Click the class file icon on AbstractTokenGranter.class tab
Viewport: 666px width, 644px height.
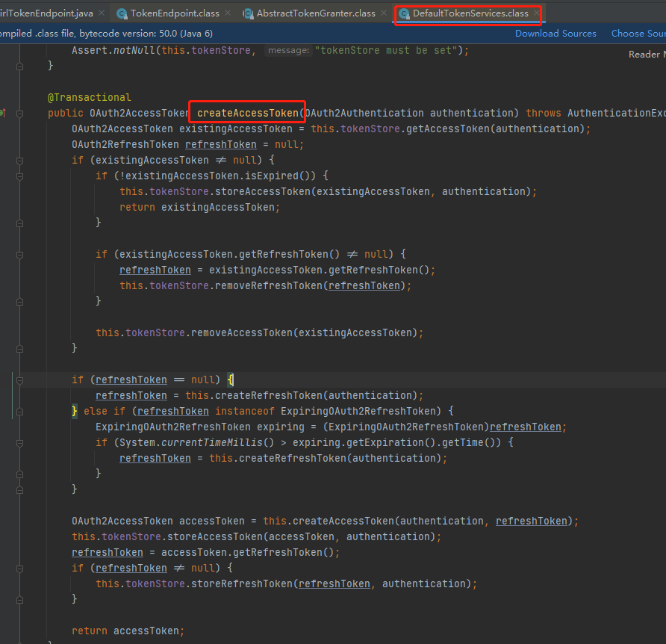[x=248, y=13]
